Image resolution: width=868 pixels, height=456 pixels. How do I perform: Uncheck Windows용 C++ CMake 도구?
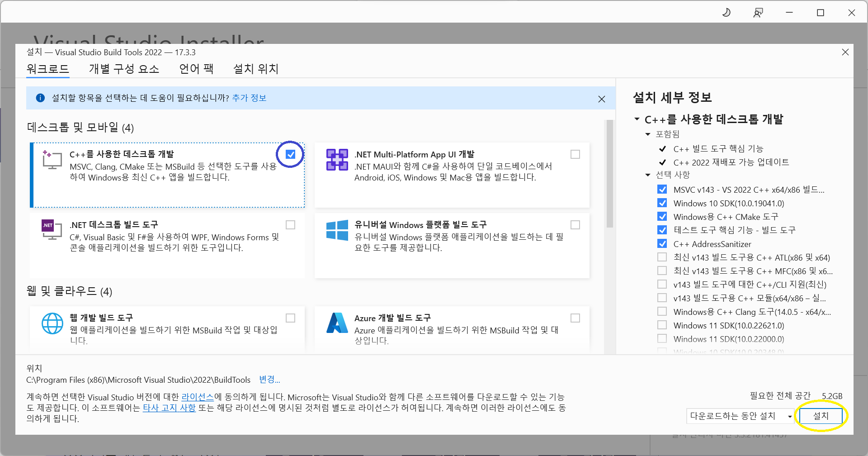coord(662,217)
